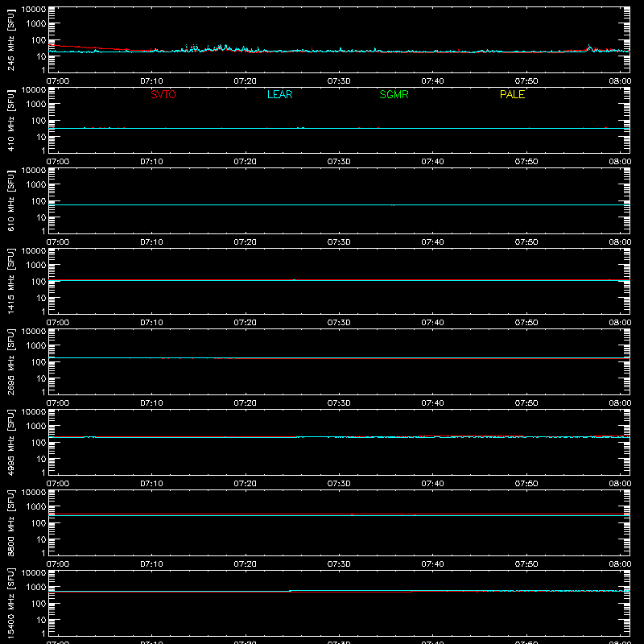Click the cyan LEAR legend label
Viewport: 644px width, 644px height.
tap(279, 94)
